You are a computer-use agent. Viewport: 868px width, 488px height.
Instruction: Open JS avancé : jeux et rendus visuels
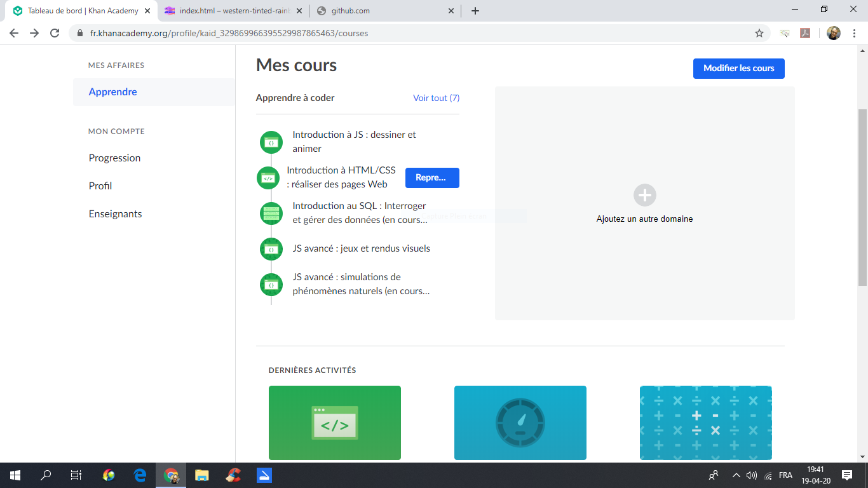pos(362,248)
